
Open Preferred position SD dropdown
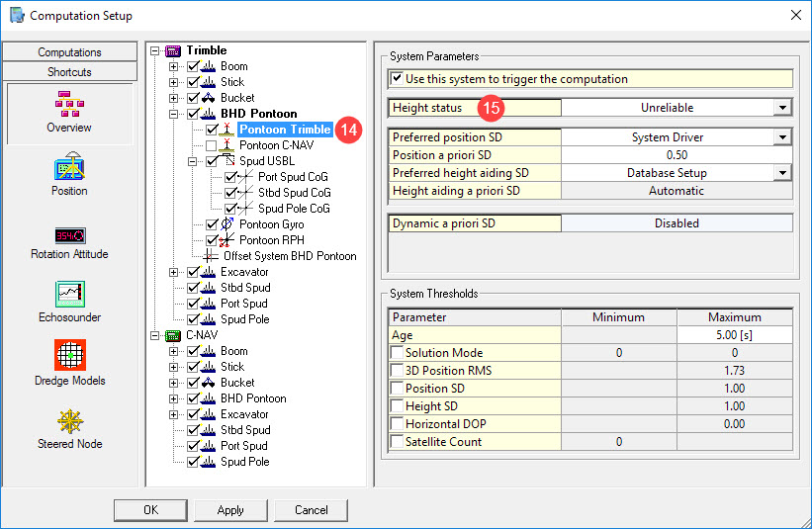(782, 137)
